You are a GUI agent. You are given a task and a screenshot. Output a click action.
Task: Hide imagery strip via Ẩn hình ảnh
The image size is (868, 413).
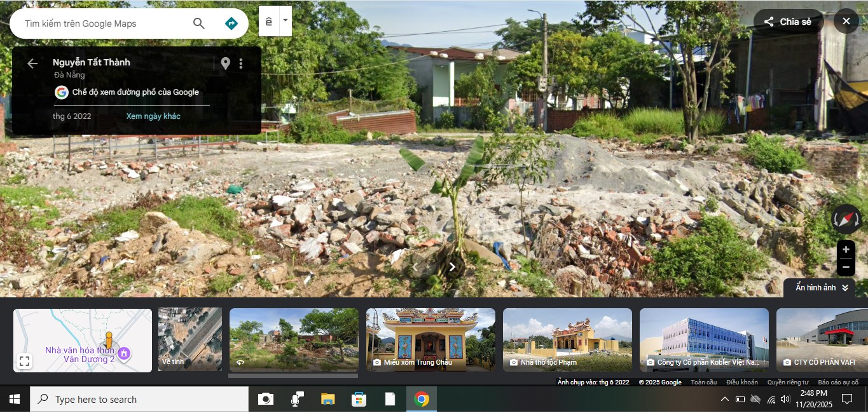click(822, 288)
